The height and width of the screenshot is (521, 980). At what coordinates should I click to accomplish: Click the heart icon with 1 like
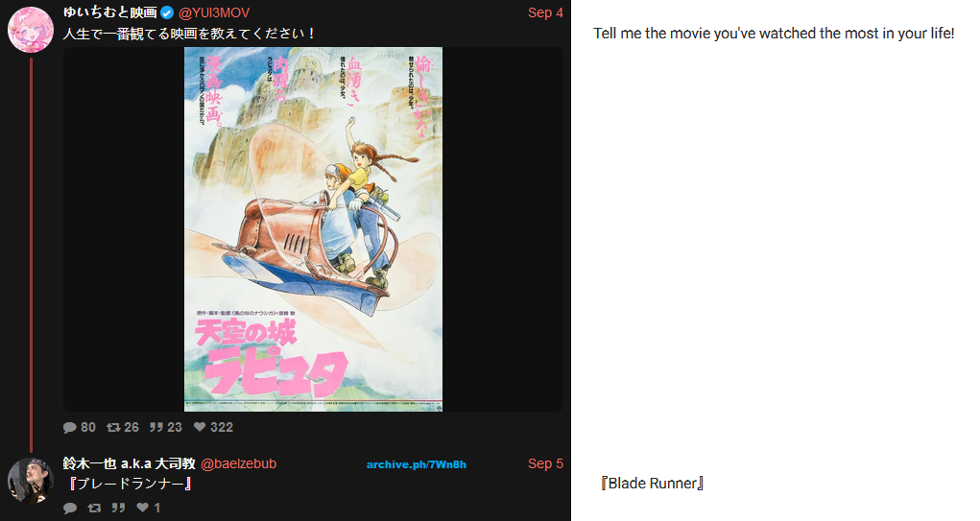coord(143,508)
